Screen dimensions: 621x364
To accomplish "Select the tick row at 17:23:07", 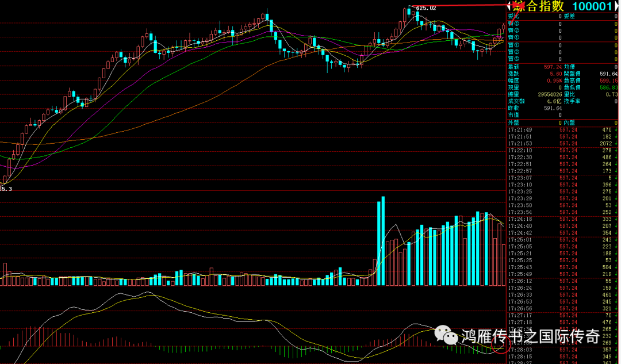I will pos(563,178).
